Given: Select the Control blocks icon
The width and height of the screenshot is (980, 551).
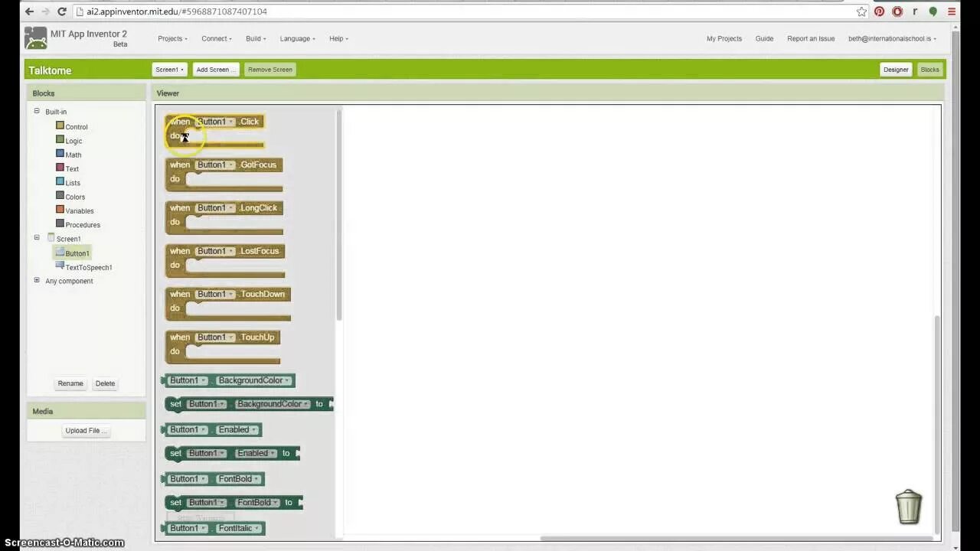Looking at the screenshot, I should 60,126.
